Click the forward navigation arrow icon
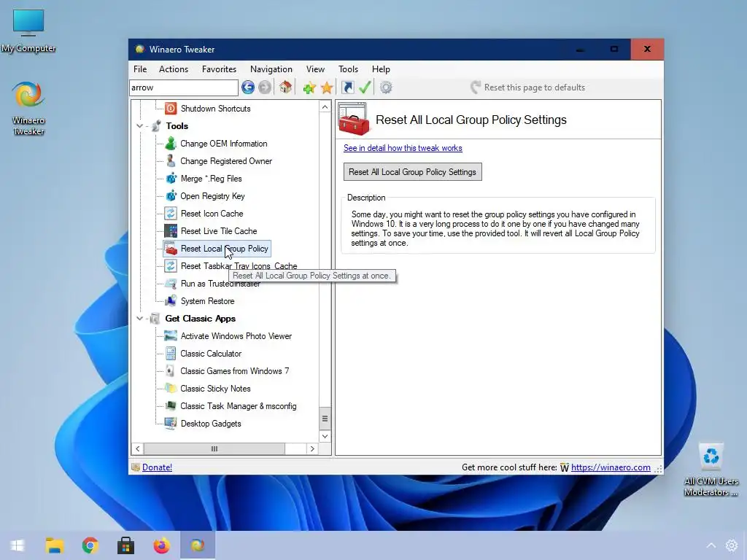The height and width of the screenshot is (560, 747). click(x=265, y=87)
